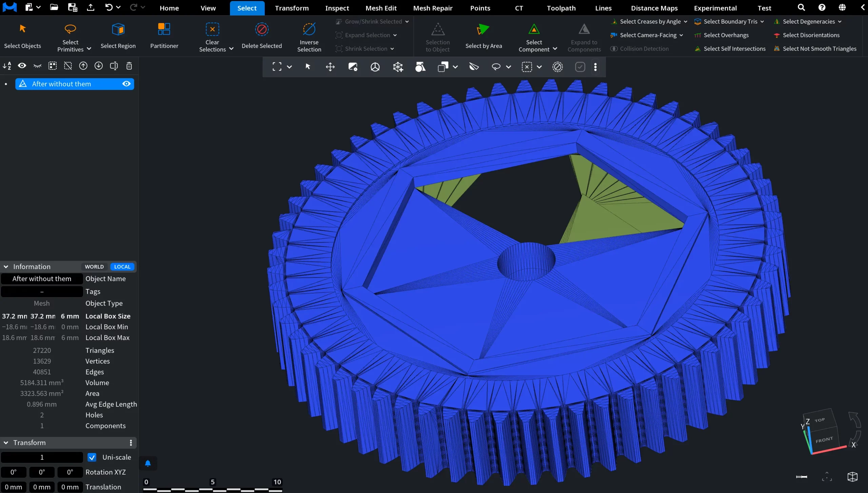The height and width of the screenshot is (493, 868).
Task: Collapse the Transform panel
Action: pos(6,443)
